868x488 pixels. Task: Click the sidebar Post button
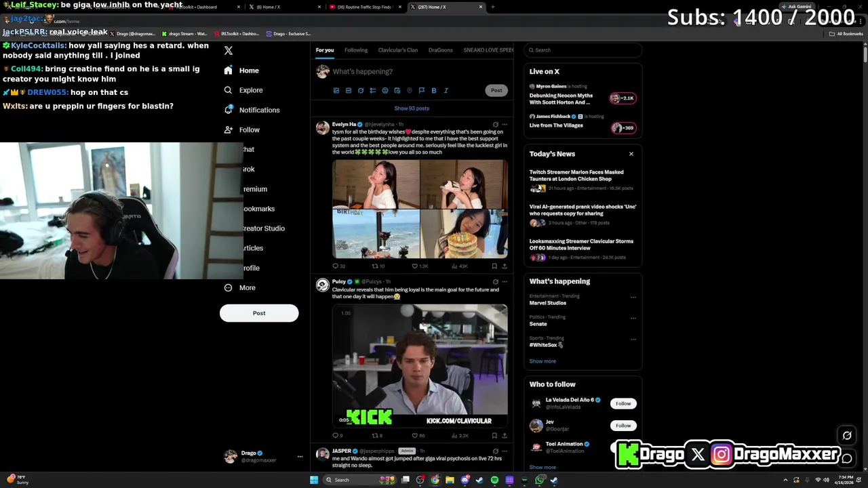click(x=259, y=313)
